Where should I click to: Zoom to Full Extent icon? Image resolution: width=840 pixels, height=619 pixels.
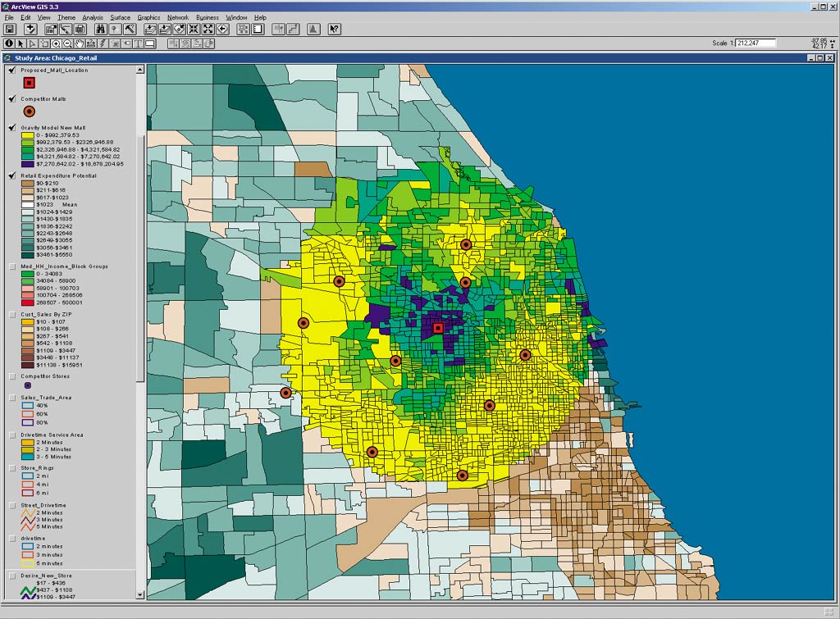click(x=207, y=28)
